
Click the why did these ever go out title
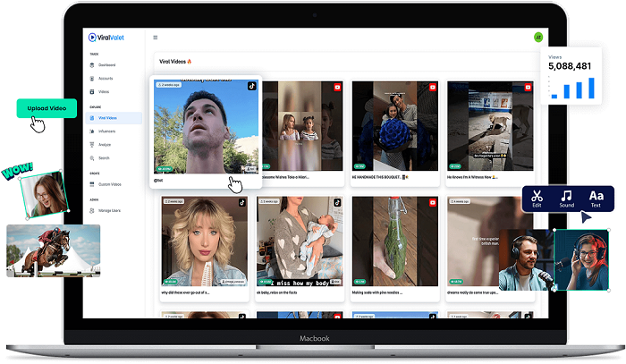point(185,293)
